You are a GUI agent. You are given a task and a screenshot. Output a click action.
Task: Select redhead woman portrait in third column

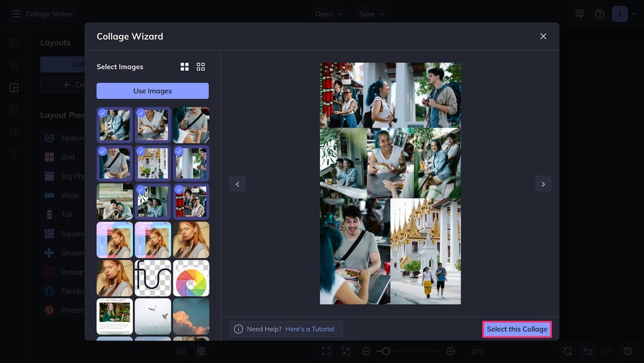tap(191, 239)
